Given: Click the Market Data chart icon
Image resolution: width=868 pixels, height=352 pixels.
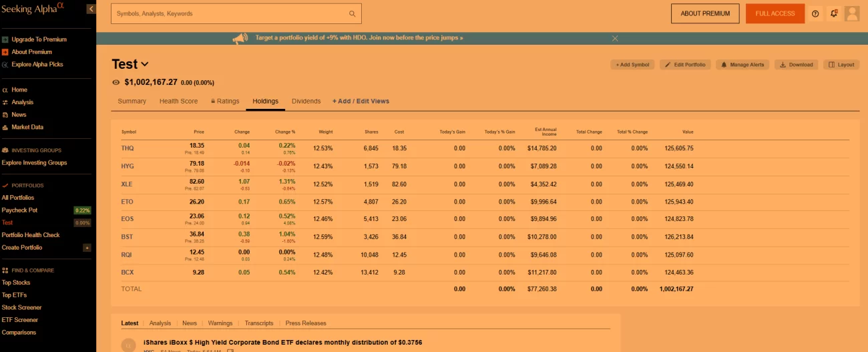Looking at the screenshot, I should [x=5, y=127].
